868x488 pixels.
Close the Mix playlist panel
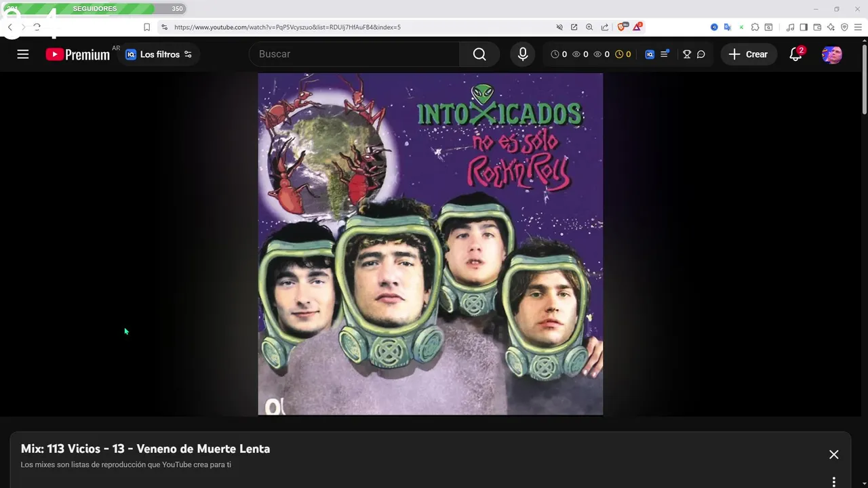coord(834,455)
